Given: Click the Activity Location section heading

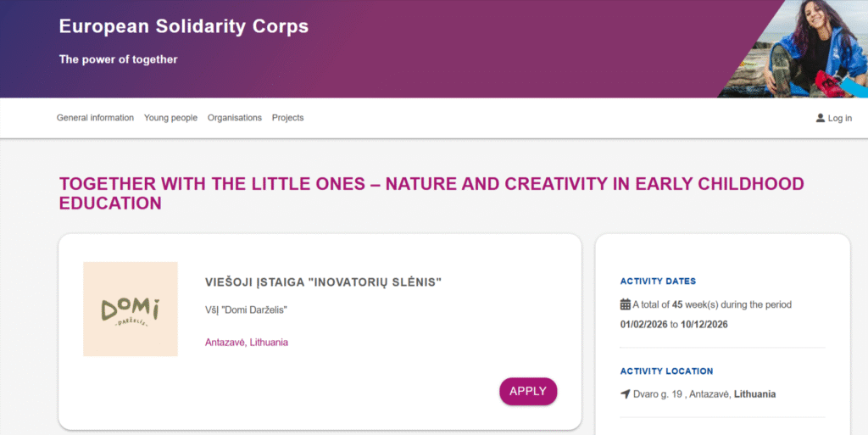Looking at the screenshot, I should [x=666, y=371].
